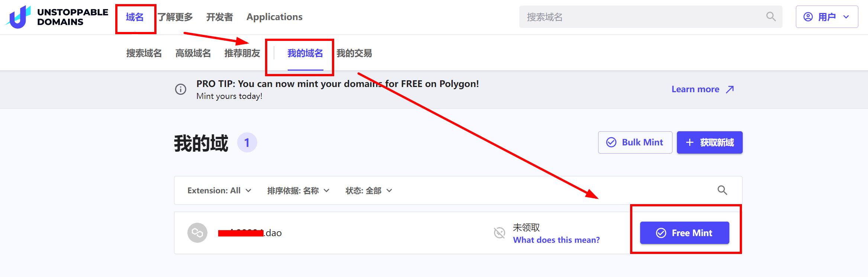Viewport: 868px width, 277px height.
Task: Focus the 搜索域名 search input field
Action: (651, 17)
